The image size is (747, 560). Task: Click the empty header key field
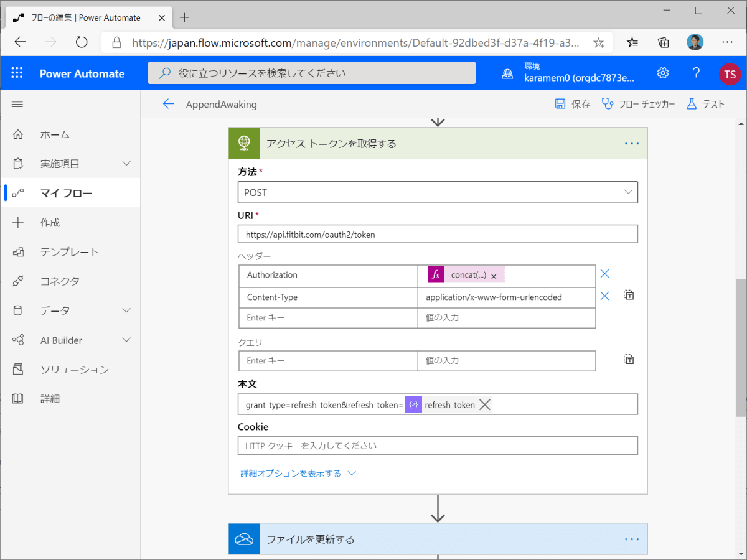[x=328, y=317]
